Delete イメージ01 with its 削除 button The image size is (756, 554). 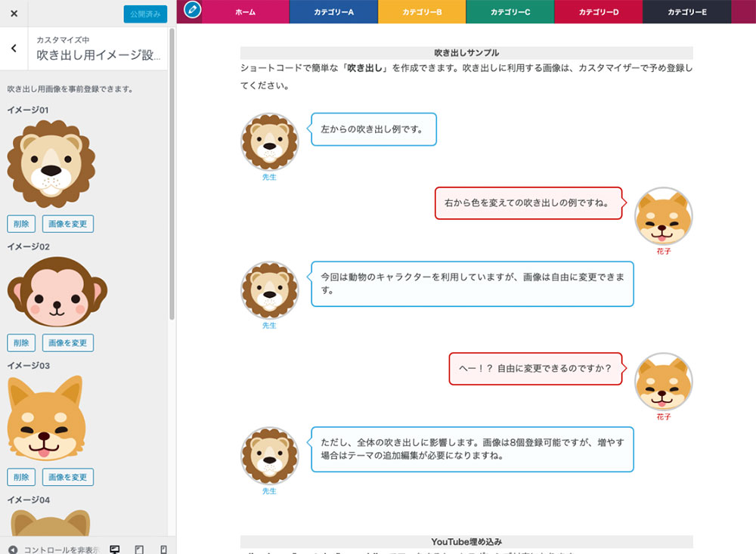coord(21,224)
